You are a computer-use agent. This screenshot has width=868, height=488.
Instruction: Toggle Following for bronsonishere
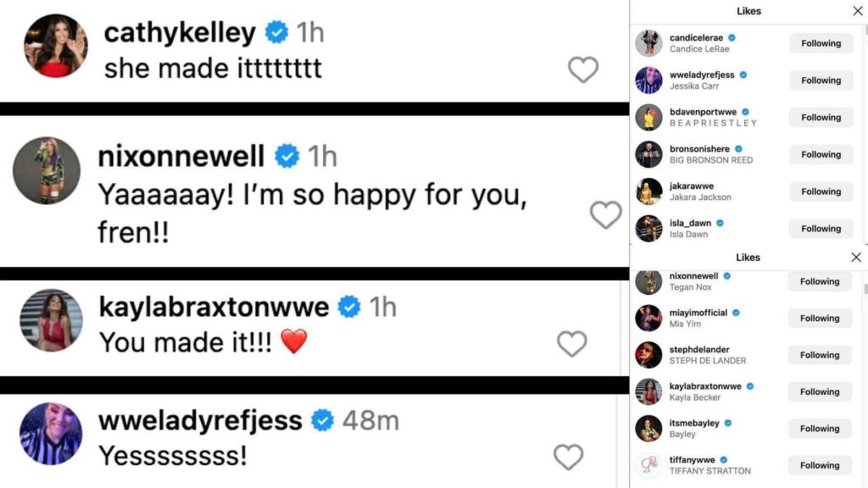pyautogui.click(x=821, y=154)
